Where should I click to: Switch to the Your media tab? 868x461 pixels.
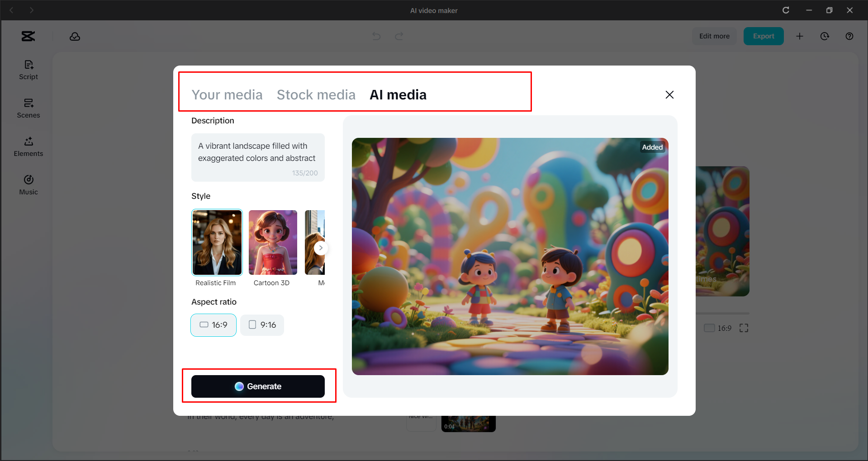click(x=228, y=95)
